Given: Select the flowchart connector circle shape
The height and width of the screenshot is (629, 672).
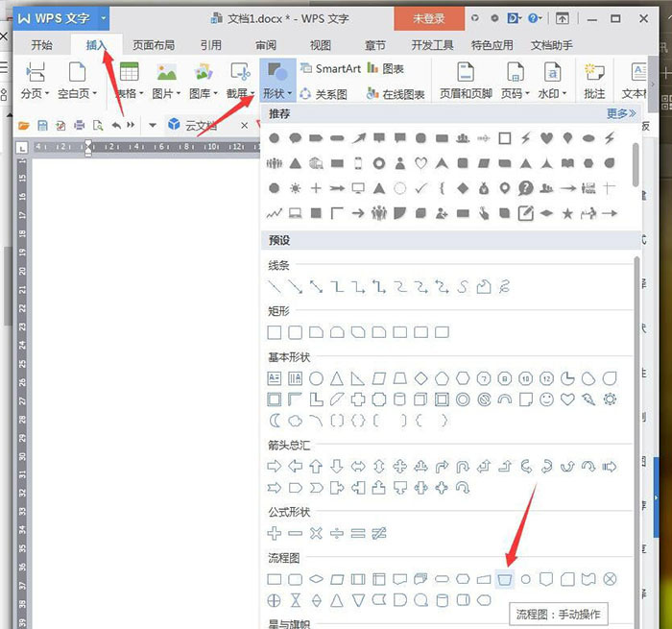Looking at the screenshot, I should [525, 580].
